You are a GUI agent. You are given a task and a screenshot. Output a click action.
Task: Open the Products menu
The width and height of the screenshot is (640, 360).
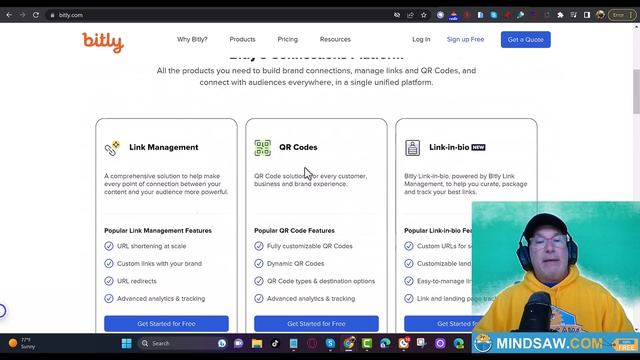[242, 40]
